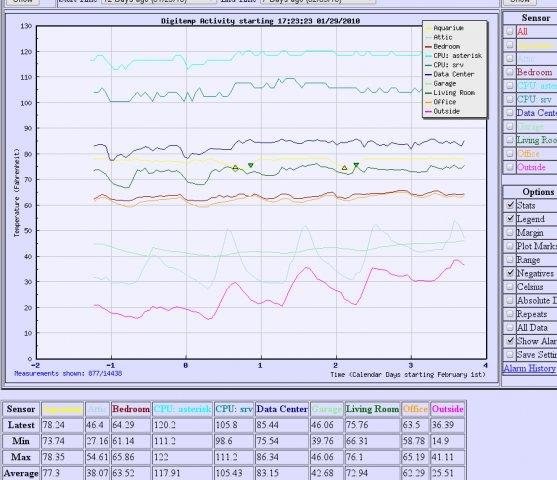Click the Office entry in the graph legend
This screenshot has width=557, height=480.
(x=440, y=102)
